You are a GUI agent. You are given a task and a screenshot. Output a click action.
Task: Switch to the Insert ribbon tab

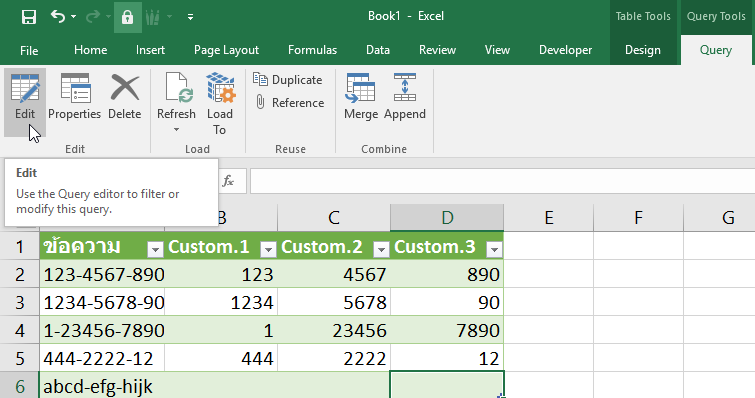[150, 50]
